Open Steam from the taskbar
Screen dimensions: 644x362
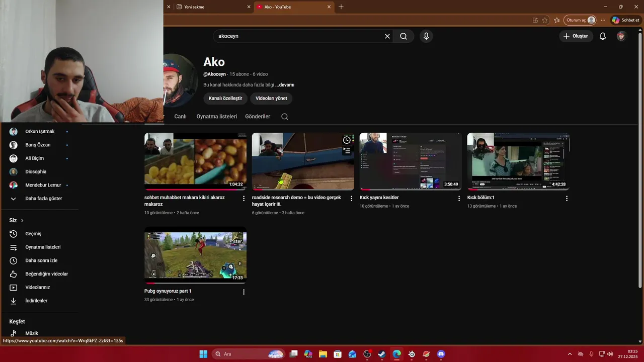382,354
